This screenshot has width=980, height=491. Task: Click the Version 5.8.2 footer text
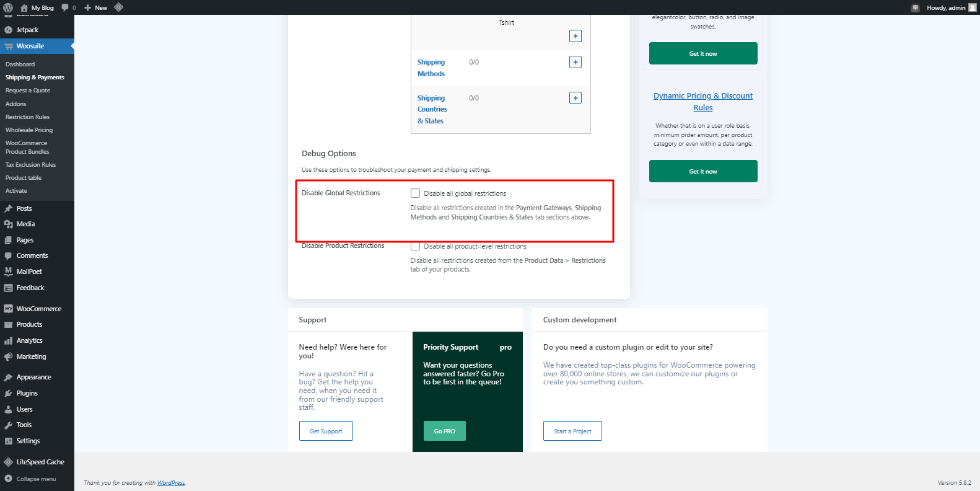click(954, 482)
